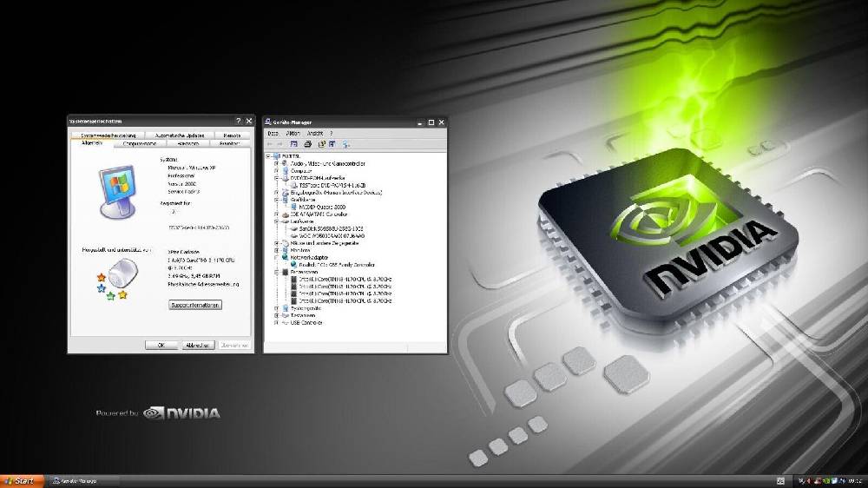Select the Allgemein tab
This screenshot has width=868, height=488.
(x=92, y=143)
